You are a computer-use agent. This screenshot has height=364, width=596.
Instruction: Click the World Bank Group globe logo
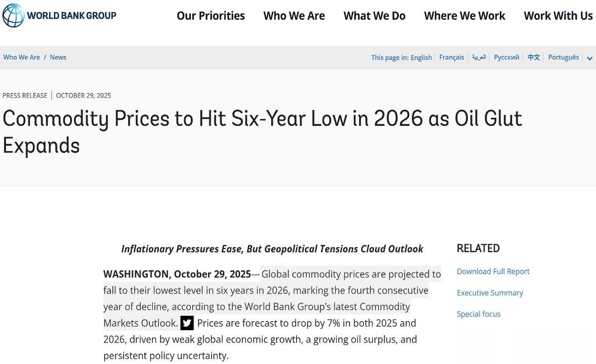click(x=13, y=15)
